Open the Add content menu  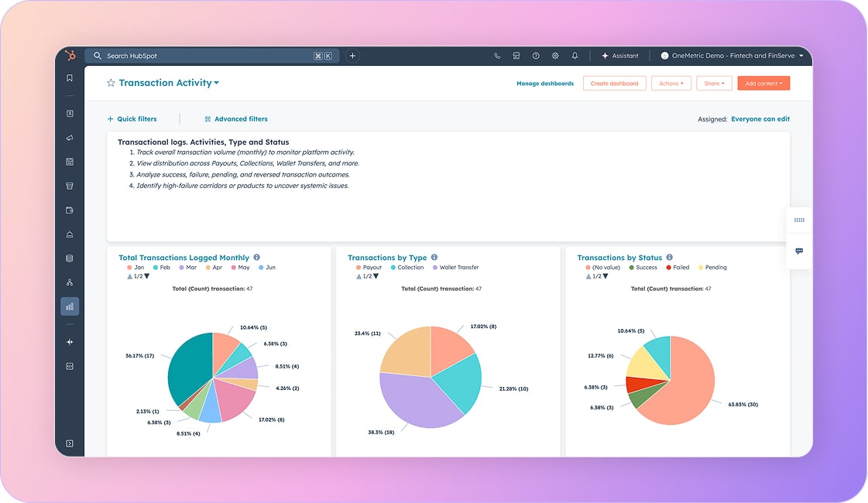pyautogui.click(x=763, y=84)
